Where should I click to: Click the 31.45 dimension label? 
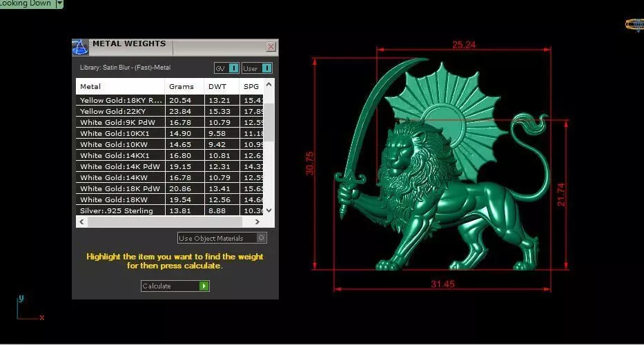click(x=442, y=284)
